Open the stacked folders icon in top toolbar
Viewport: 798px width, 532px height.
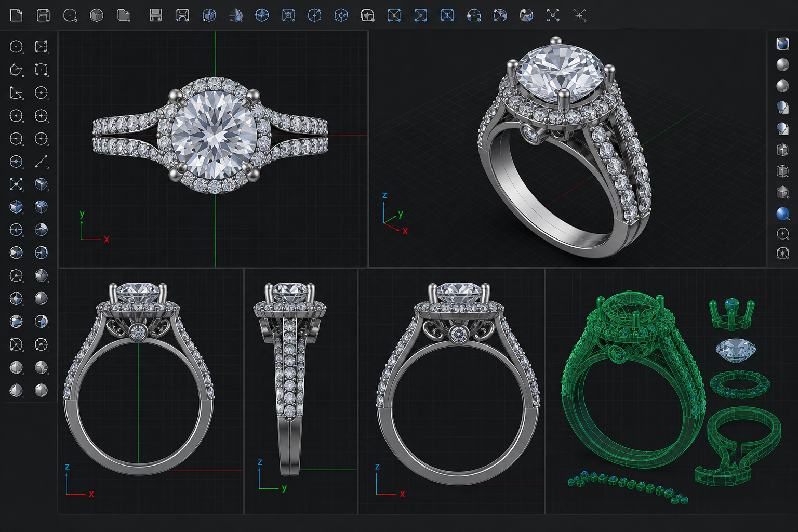tap(124, 16)
